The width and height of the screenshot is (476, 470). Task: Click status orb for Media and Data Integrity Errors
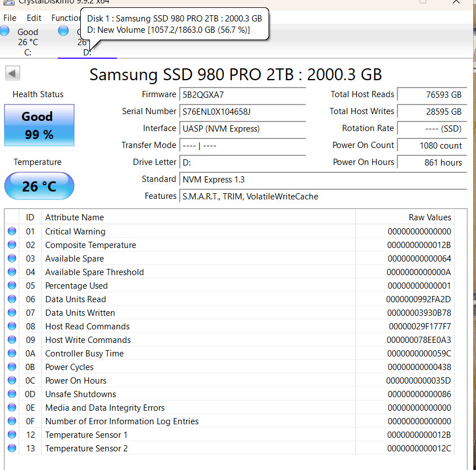click(x=12, y=407)
